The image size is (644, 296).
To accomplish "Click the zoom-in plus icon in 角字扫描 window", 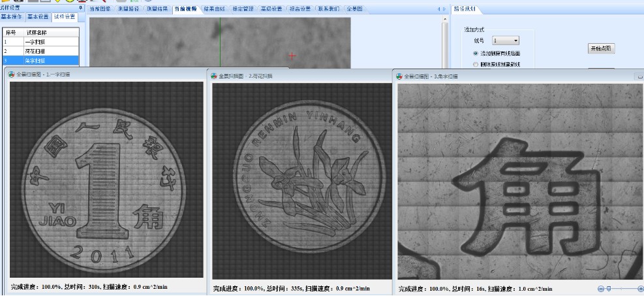I will coord(641,289).
